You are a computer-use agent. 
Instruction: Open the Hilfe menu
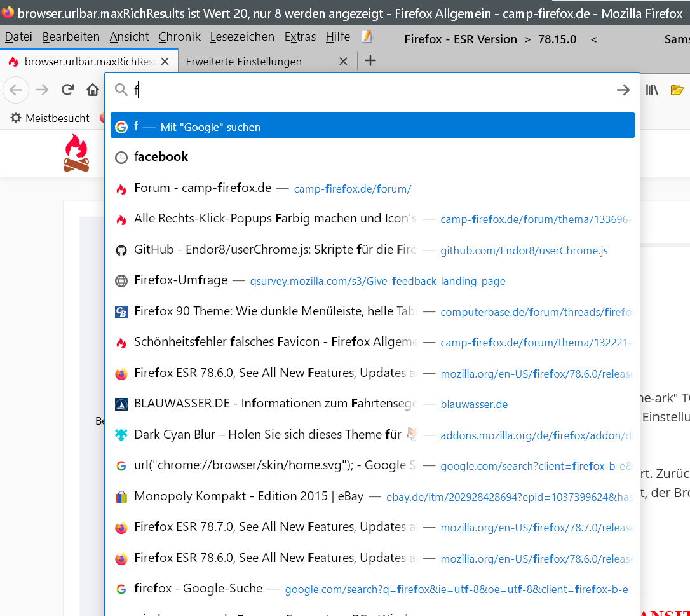coord(338,37)
